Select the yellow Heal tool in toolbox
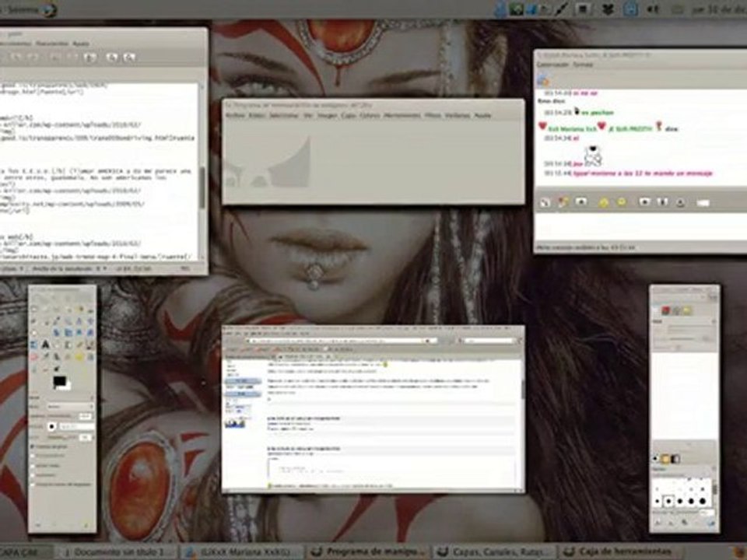 [79, 357]
